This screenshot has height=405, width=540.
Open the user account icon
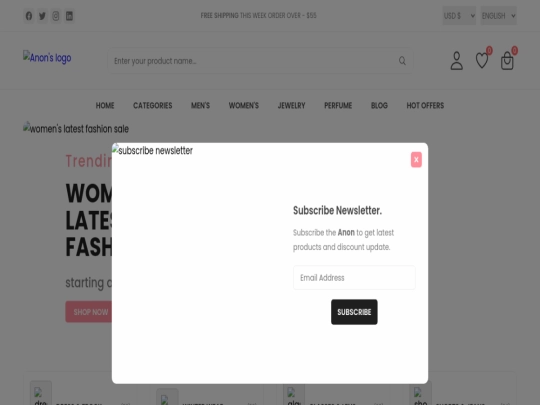(x=457, y=61)
